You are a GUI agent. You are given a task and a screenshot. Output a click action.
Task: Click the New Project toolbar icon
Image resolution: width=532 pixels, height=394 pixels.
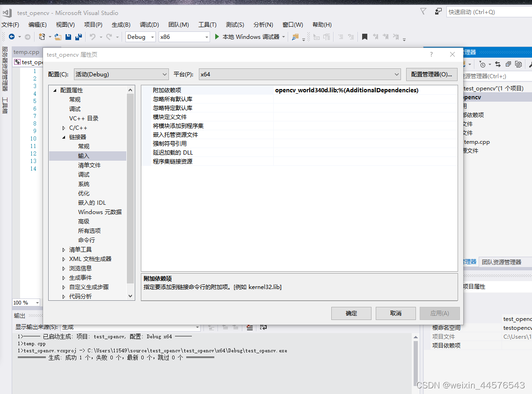pos(42,37)
